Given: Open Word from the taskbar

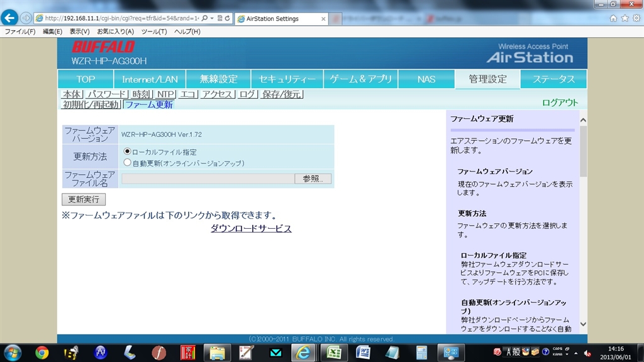Looking at the screenshot, I should [x=363, y=353].
